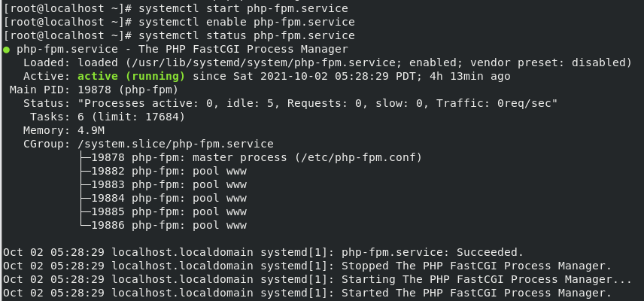The width and height of the screenshot is (644, 301).
Task: Click the green service status dot
Action: click(6, 50)
